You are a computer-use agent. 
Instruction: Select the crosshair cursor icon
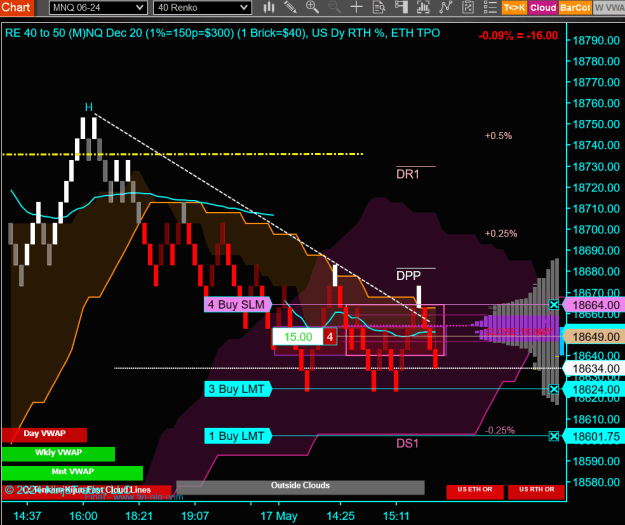click(x=356, y=7)
